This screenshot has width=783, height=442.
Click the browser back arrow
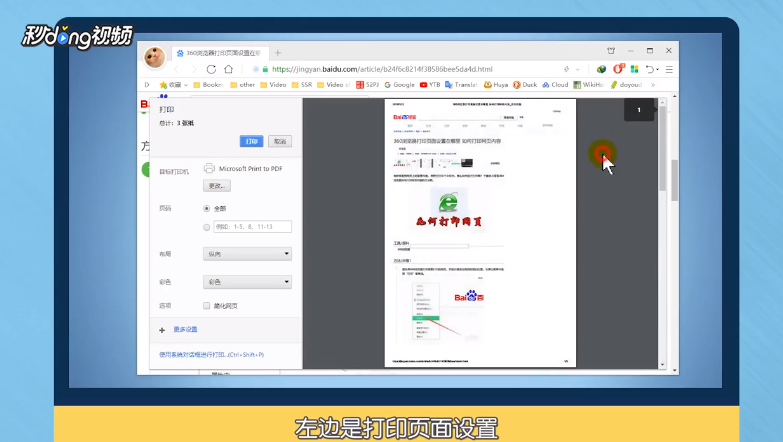(177, 69)
